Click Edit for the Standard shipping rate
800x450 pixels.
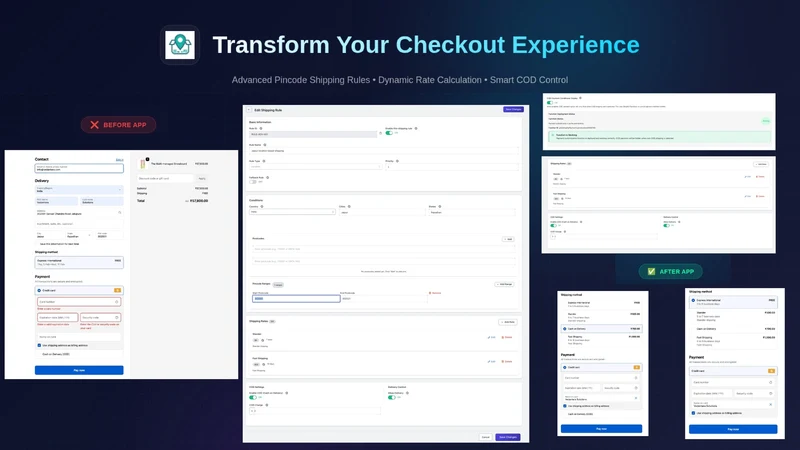(491, 337)
